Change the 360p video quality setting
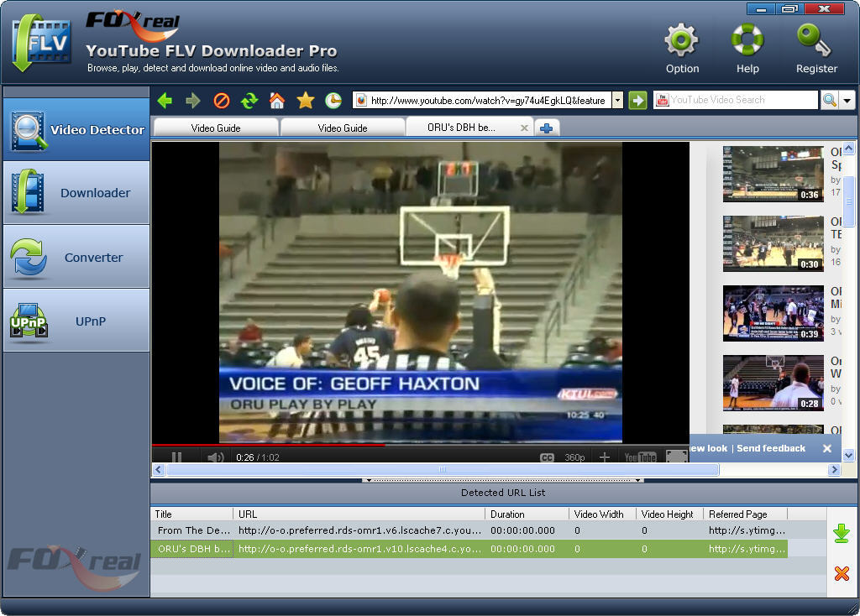The height and width of the screenshot is (616, 860). (x=574, y=457)
